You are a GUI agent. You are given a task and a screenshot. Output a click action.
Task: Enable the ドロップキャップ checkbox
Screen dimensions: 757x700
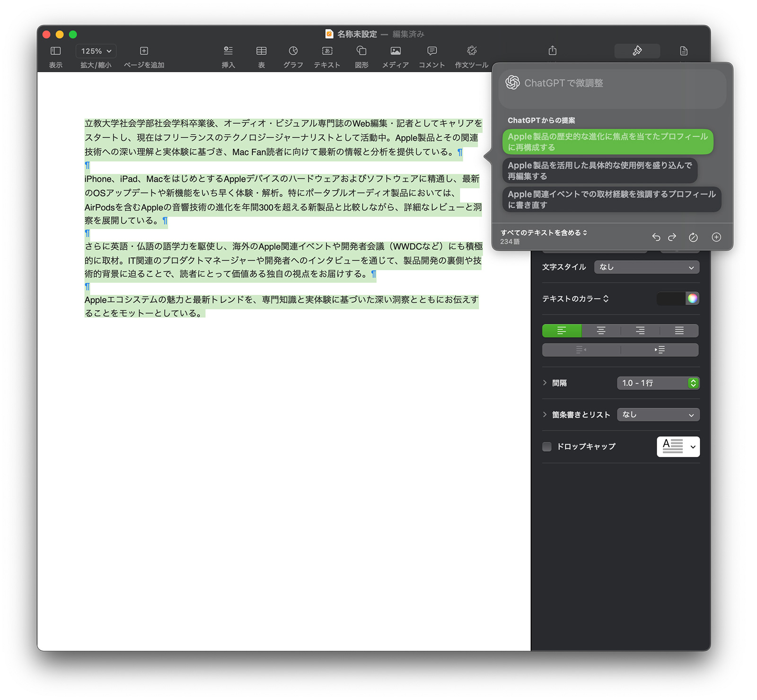tap(547, 446)
